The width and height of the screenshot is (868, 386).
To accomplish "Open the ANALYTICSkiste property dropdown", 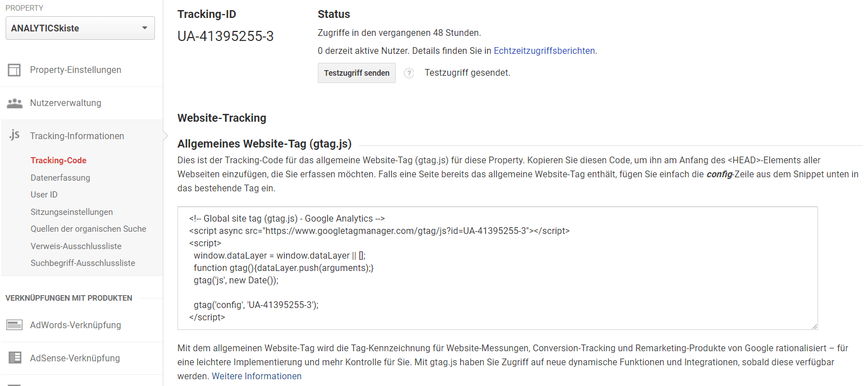I will [x=80, y=28].
